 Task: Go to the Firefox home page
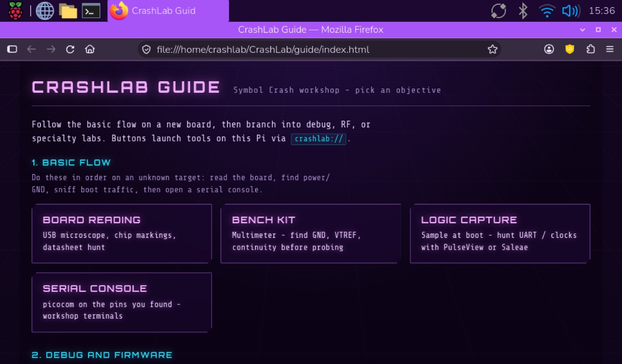[x=90, y=49]
